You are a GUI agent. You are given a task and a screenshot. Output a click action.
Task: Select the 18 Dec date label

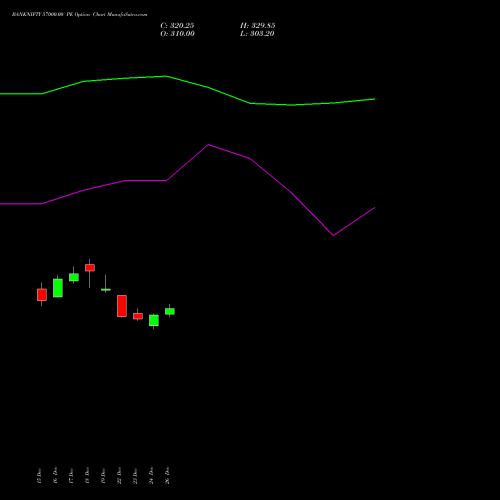pos(87,476)
